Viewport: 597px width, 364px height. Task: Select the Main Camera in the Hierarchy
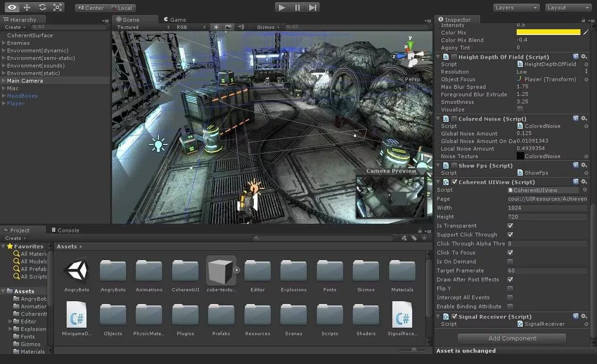click(x=26, y=80)
